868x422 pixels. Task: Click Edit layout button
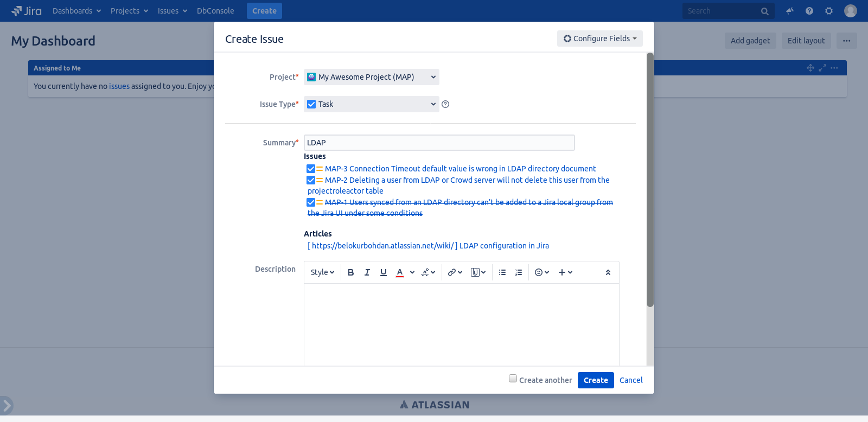tap(806, 41)
